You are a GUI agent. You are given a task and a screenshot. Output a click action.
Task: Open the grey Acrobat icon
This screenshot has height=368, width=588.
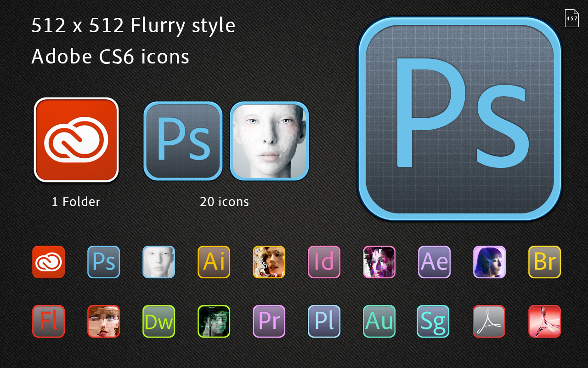coord(489,322)
